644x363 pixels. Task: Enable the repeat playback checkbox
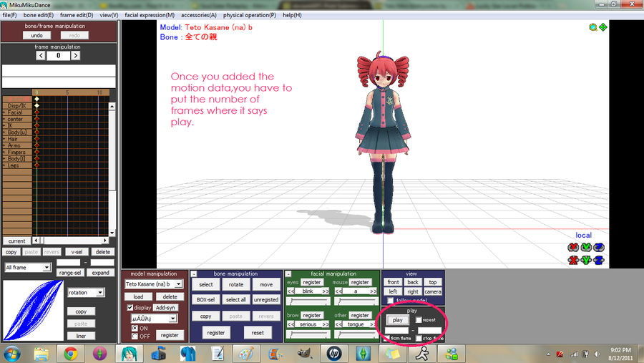419,320
